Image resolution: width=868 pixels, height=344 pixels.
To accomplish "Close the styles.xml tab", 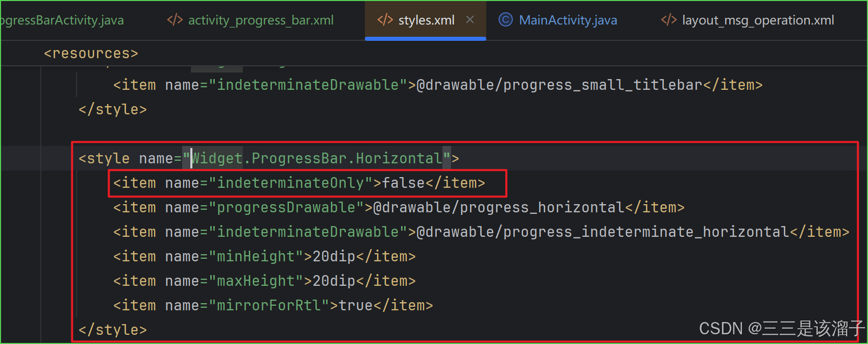I will [470, 20].
